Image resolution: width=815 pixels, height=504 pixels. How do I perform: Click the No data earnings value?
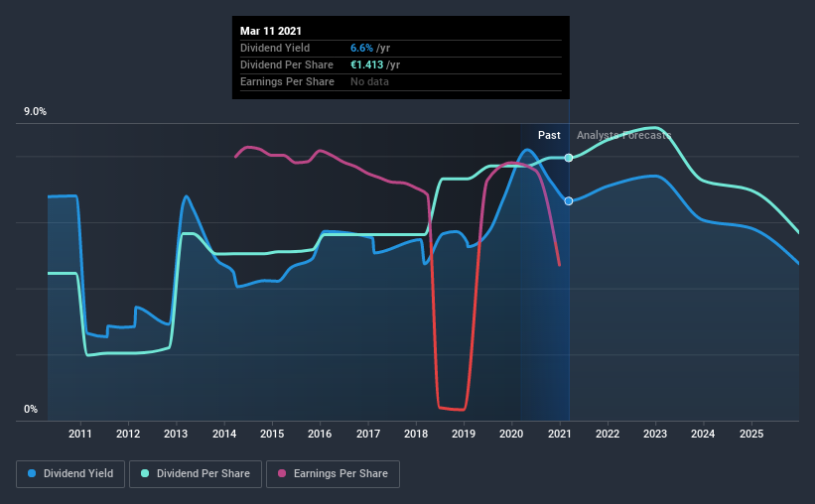pyautogui.click(x=369, y=81)
